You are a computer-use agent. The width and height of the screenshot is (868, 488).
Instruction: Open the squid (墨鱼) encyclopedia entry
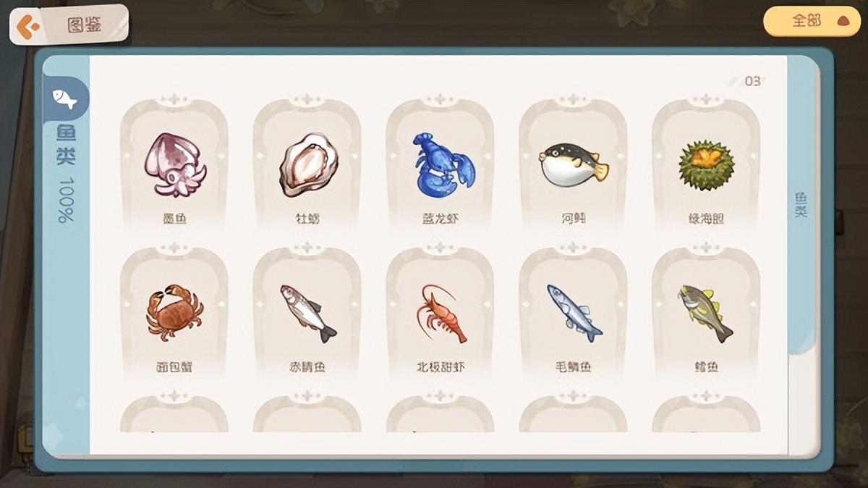(x=174, y=162)
